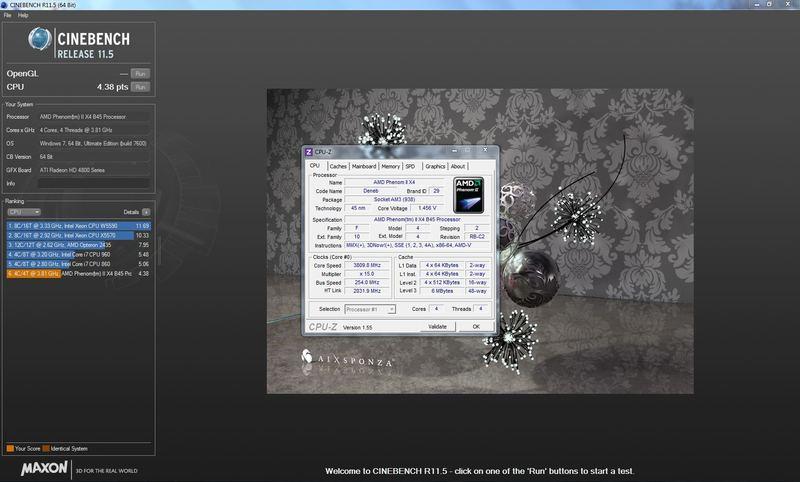Click OS value Windows 7 Ultimate Edition

point(93,143)
